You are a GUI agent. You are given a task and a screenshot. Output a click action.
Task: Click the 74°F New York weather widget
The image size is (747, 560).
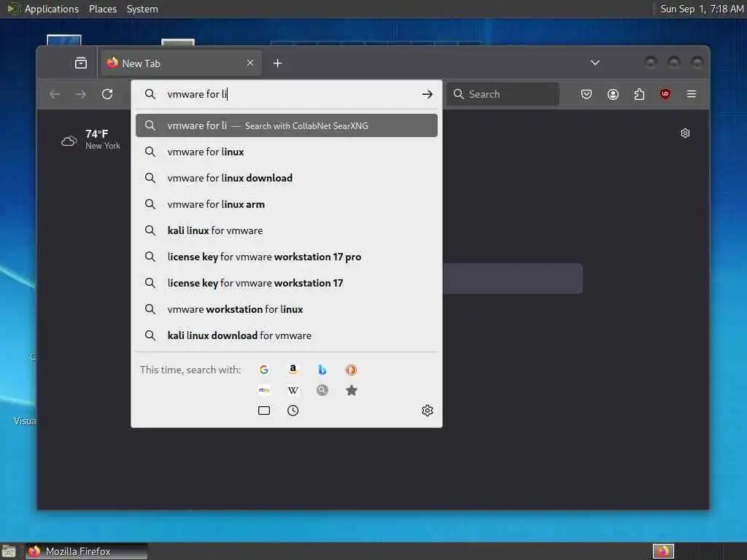click(91, 139)
